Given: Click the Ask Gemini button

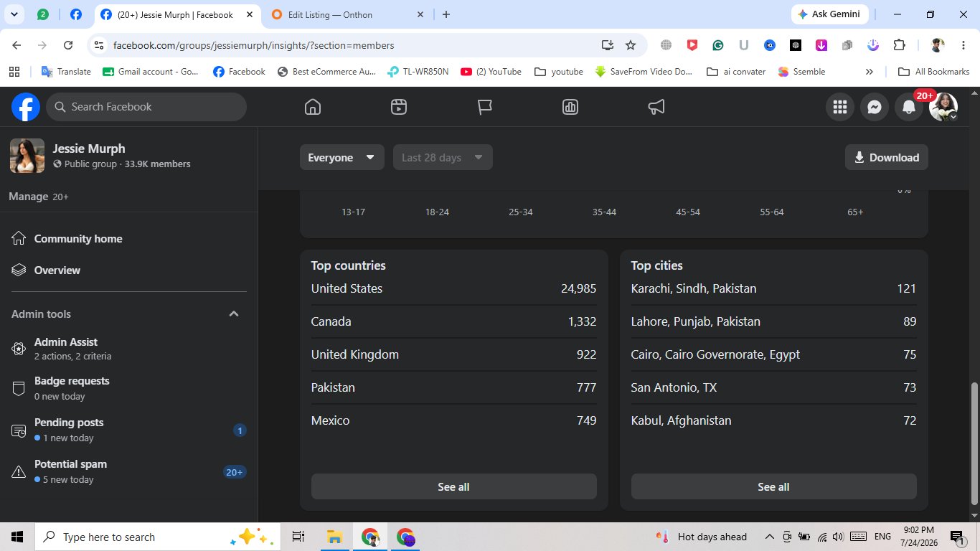Looking at the screenshot, I should pyautogui.click(x=830, y=14).
